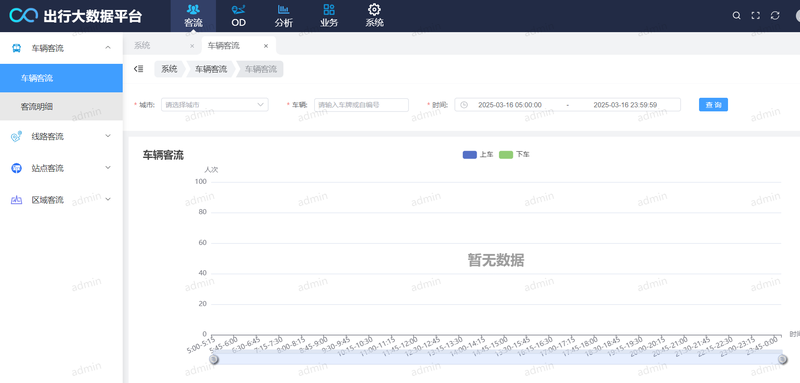Open the 城市 select dropdown
The height and width of the screenshot is (383, 800).
click(x=215, y=105)
